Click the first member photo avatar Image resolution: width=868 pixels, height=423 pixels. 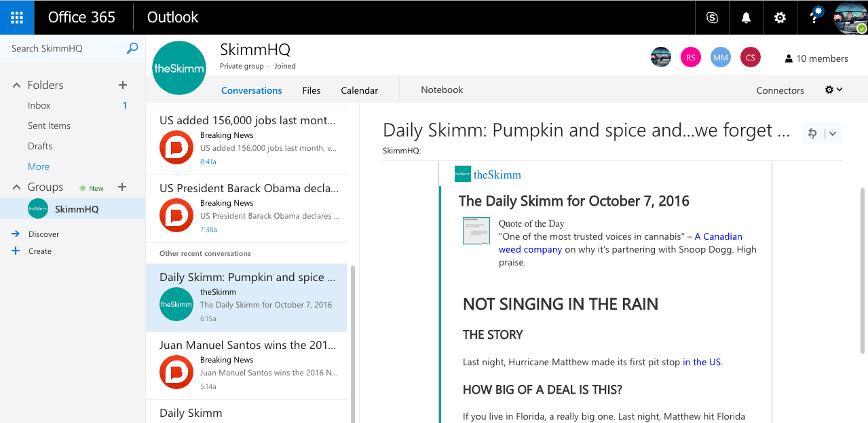click(660, 58)
